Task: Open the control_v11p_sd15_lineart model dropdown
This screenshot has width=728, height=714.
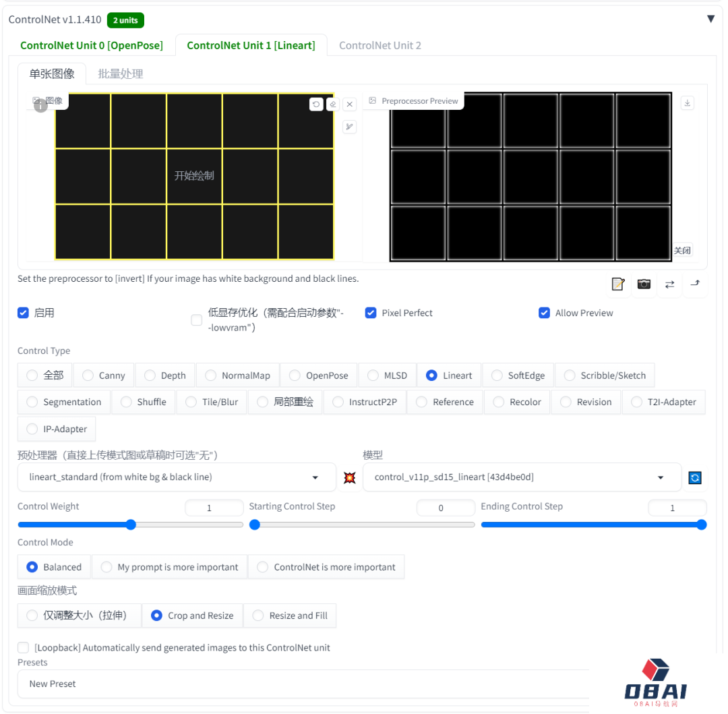Action: coord(522,477)
